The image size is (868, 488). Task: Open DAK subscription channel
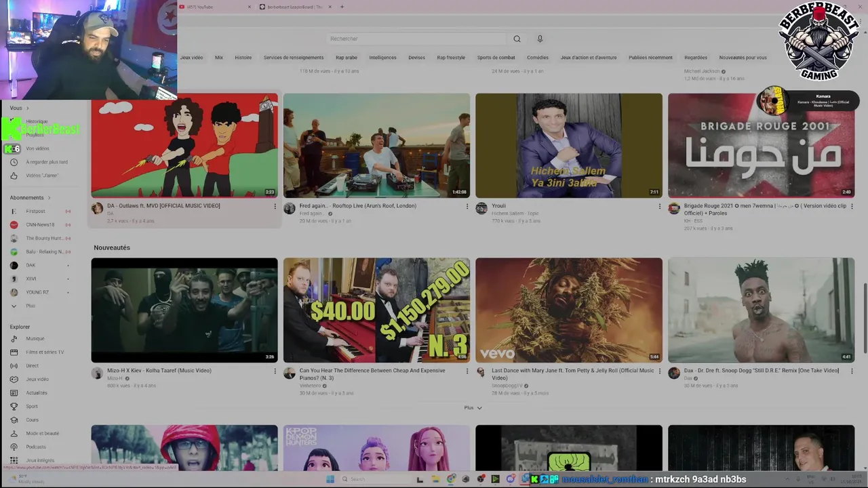pyautogui.click(x=31, y=265)
